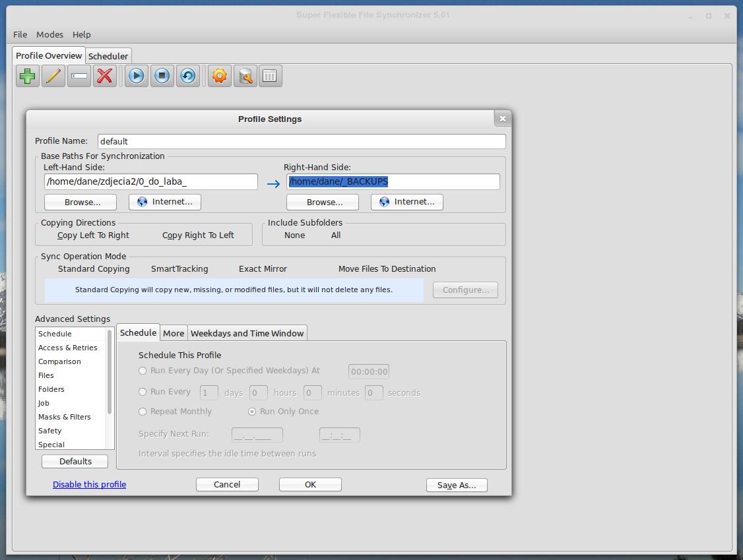The image size is (743, 560).
Task: Click the days interval field
Action: [209, 392]
